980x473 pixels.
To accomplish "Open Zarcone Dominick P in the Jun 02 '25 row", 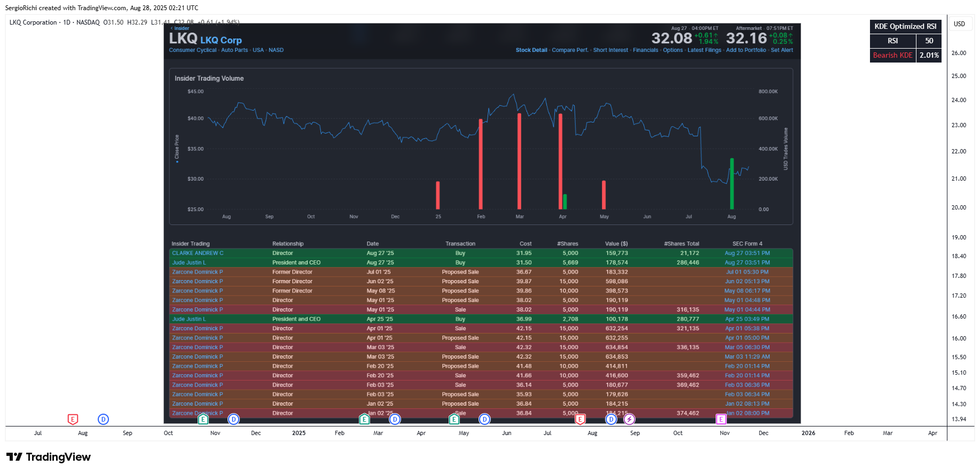I will coord(198,282).
